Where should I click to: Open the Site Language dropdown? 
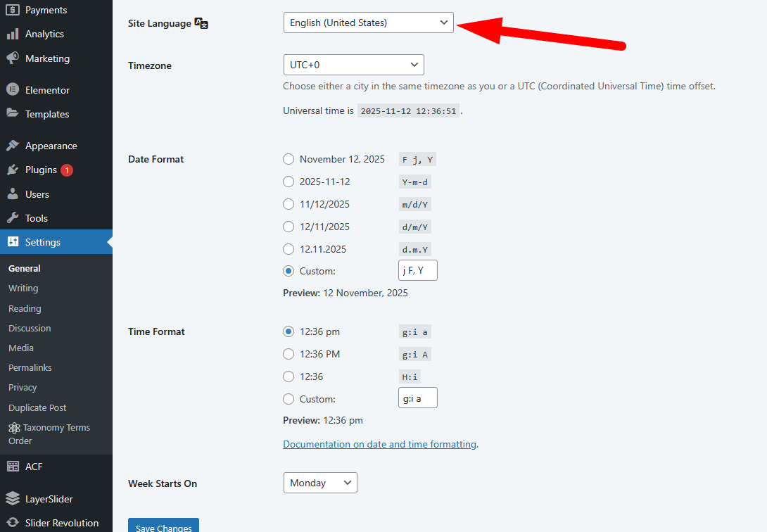pyautogui.click(x=368, y=23)
